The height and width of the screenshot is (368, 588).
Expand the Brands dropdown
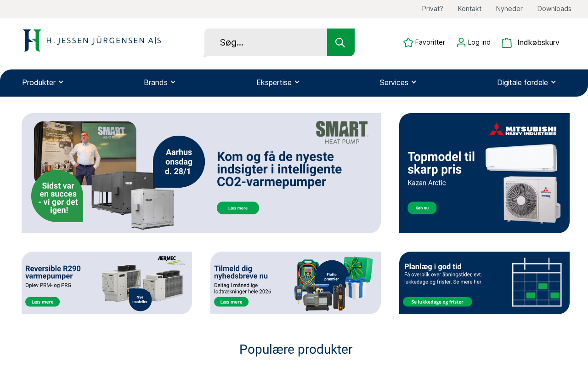coord(160,82)
